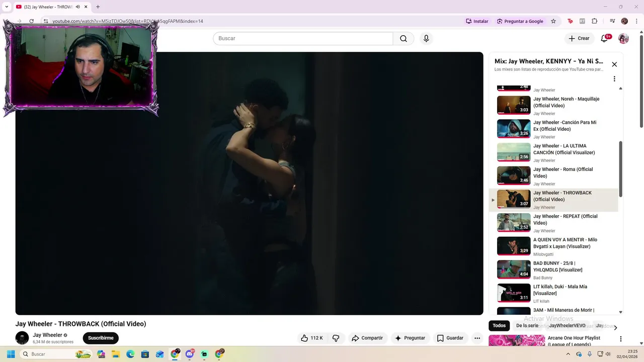Bookmark this page with the star icon

tap(553, 21)
